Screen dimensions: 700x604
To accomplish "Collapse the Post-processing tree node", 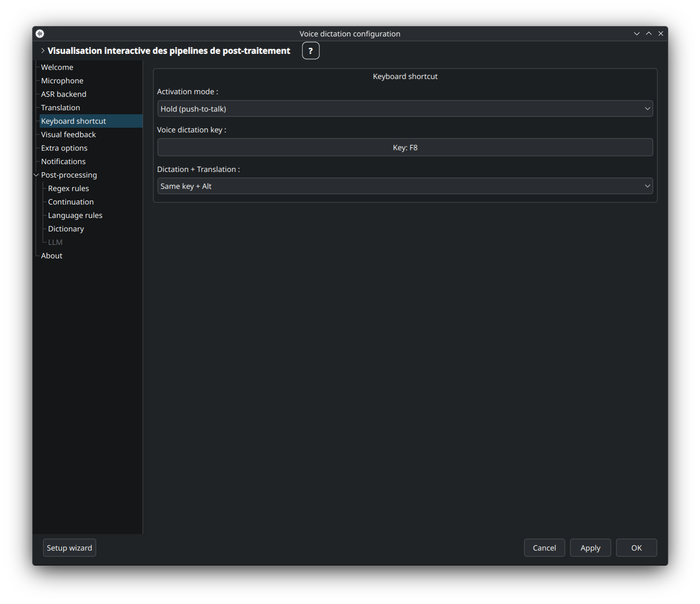I will click(x=36, y=175).
